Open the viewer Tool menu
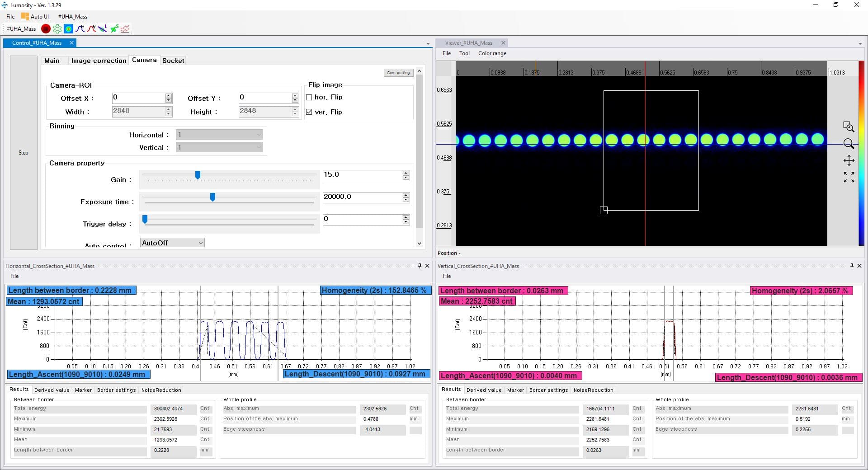868x470 pixels. coord(464,53)
